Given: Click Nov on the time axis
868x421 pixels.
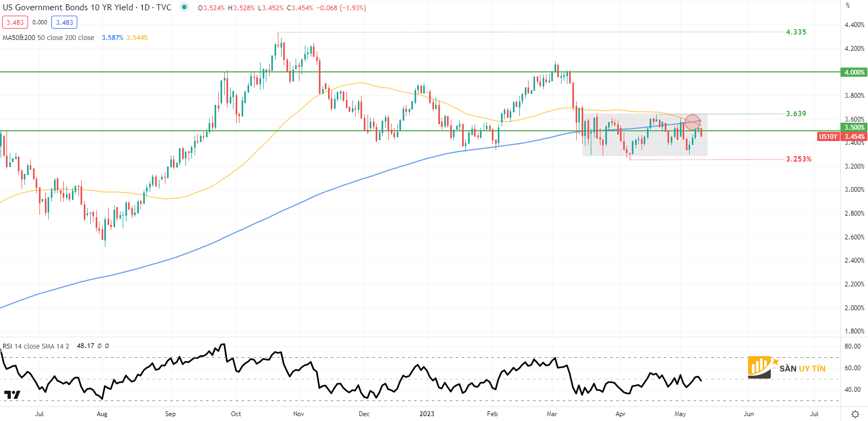Looking at the screenshot, I should point(299,414).
